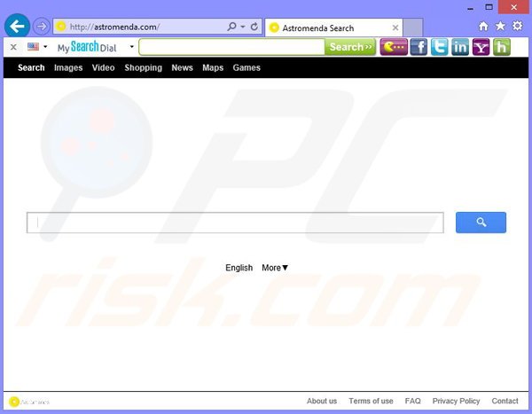The image size is (532, 414).
Task: Select the Shopping menu item
Action: (x=143, y=67)
